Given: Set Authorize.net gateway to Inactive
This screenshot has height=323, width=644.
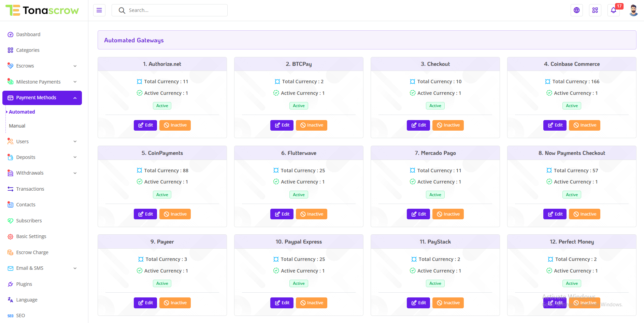Looking at the screenshot, I should click(175, 125).
